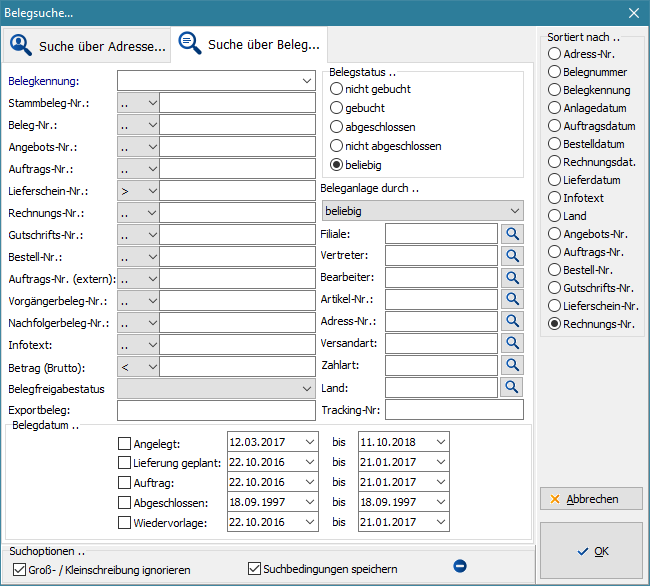
Task: Enable the Abgeschlossen date checkbox
Action: [x=124, y=502]
